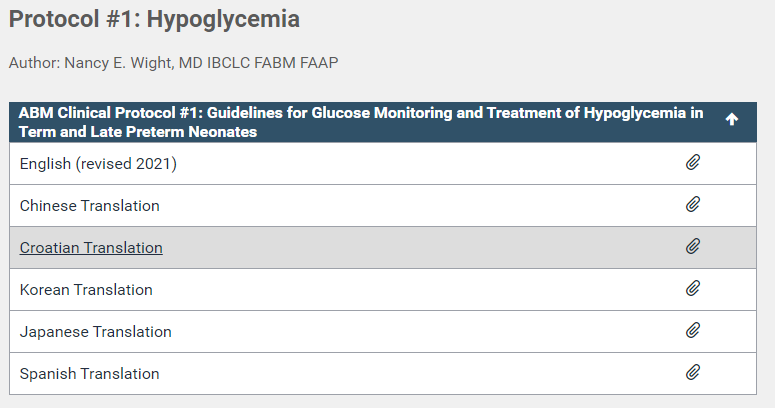
Task: Open the English (revised 2021) link
Action: (98, 164)
